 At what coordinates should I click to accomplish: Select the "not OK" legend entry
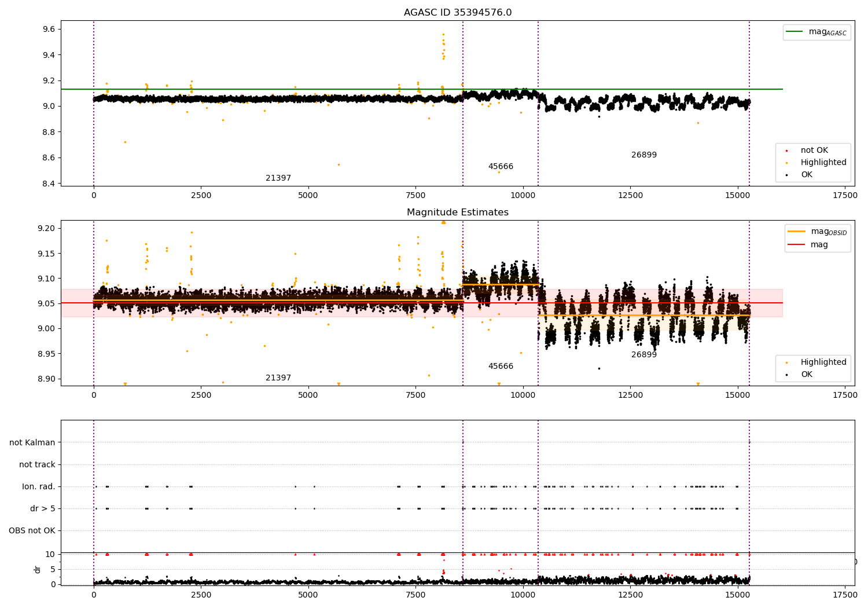pyautogui.click(x=814, y=151)
